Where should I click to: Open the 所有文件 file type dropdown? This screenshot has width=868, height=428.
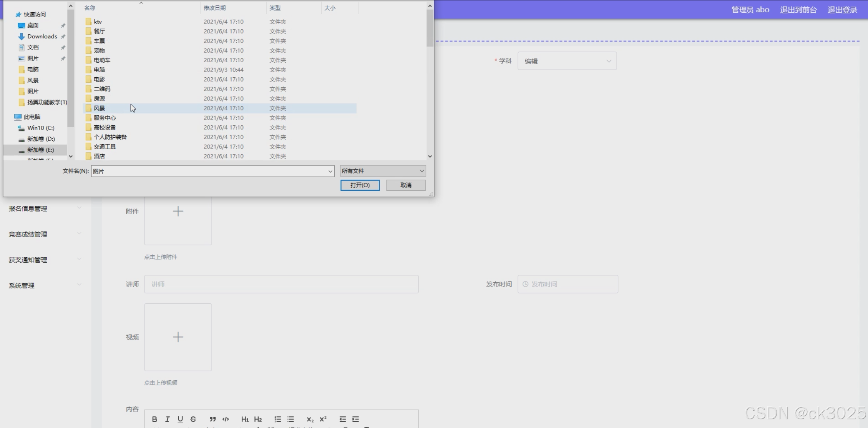click(x=383, y=171)
